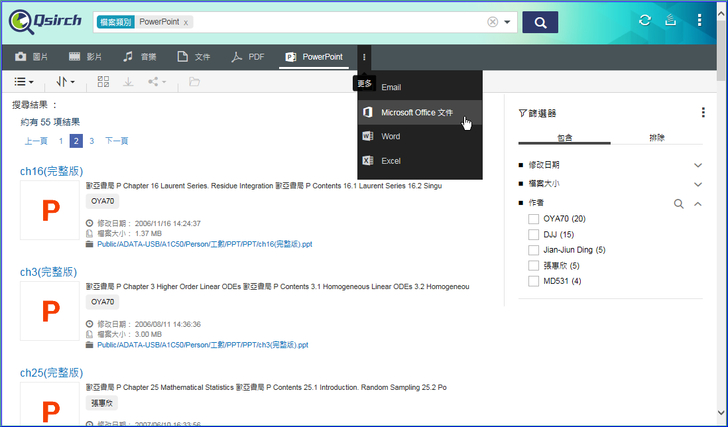Clear the search box with X icon
The width and height of the screenshot is (728, 427).
(x=492, y=22)
